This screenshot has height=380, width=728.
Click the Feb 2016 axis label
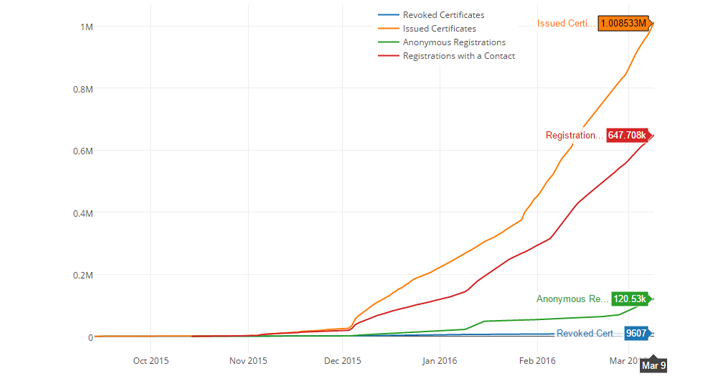coord(537,361)
